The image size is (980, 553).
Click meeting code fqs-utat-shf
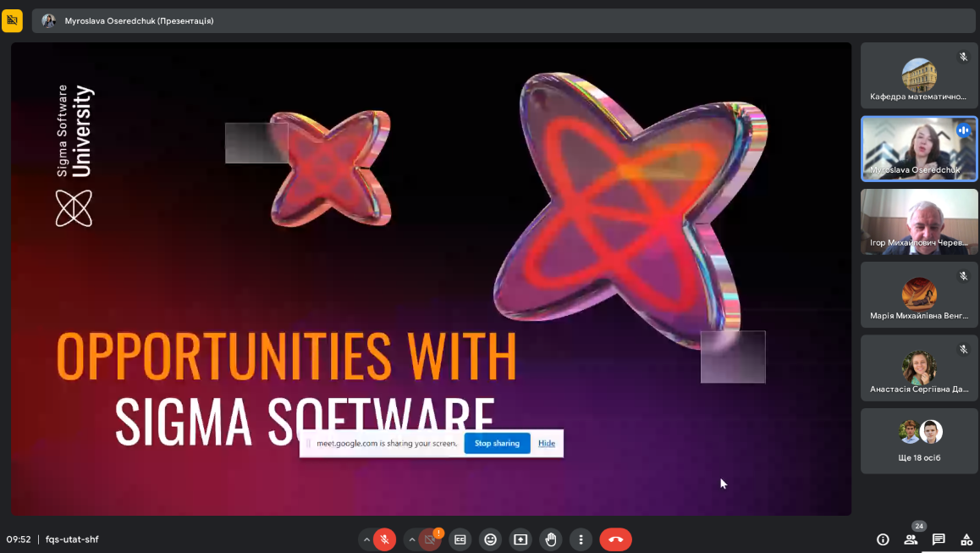72,539
